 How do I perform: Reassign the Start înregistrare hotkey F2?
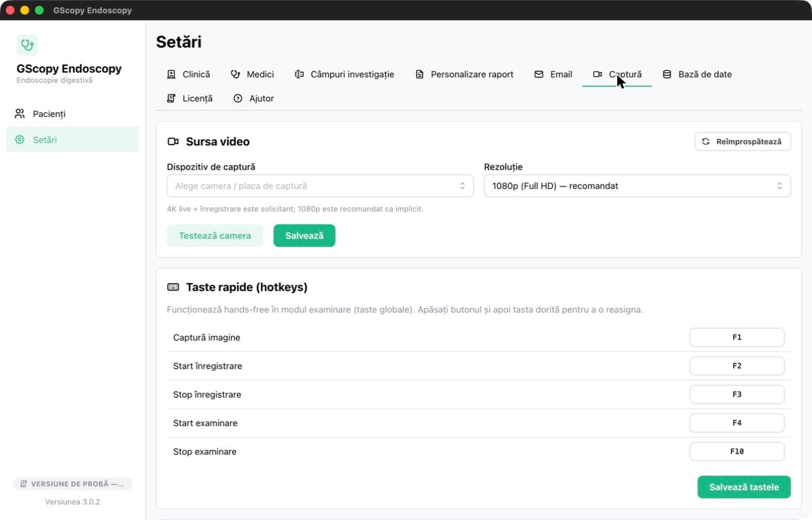pyautogui.click(x=737, y=366)
